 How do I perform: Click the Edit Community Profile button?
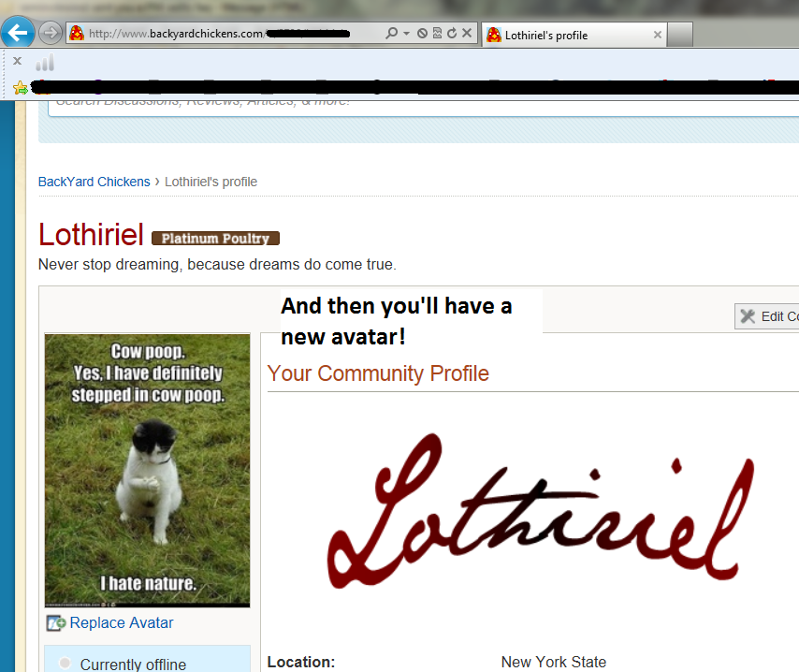767,316
